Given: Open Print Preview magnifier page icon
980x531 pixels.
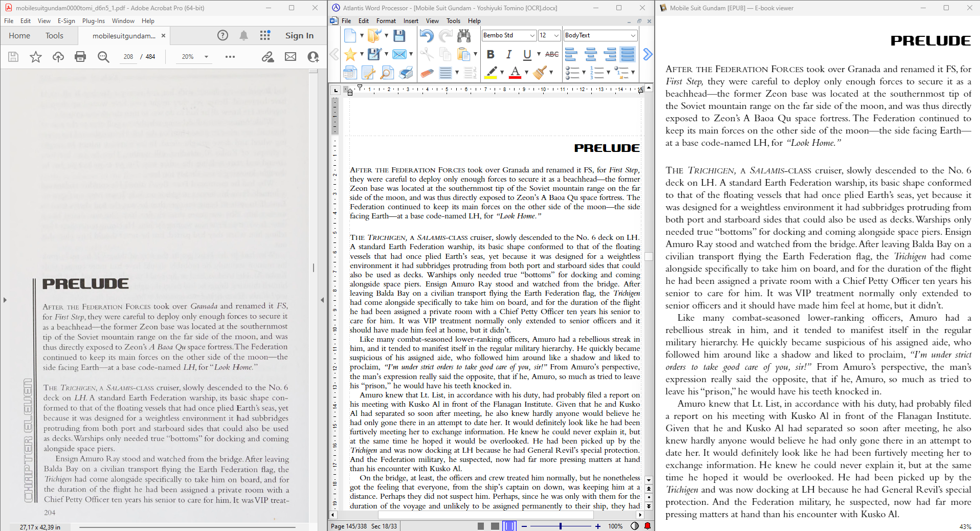Looking at the screenshot, I should point(387,73).
